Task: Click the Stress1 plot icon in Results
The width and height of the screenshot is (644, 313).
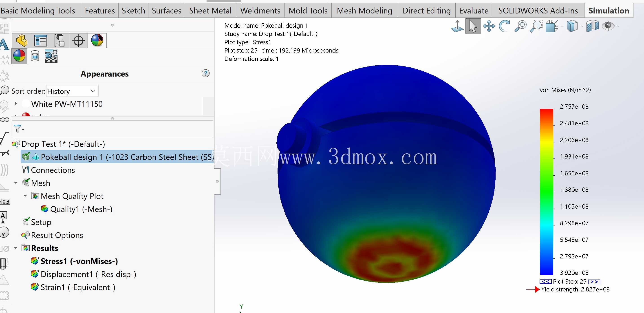Action: (x=35, y=261)
